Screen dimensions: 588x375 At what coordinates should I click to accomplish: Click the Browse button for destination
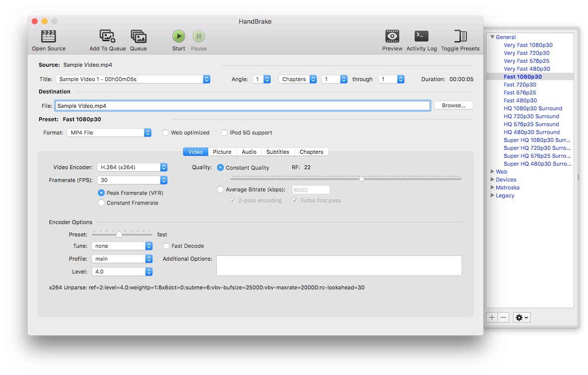tap(453, 105)
